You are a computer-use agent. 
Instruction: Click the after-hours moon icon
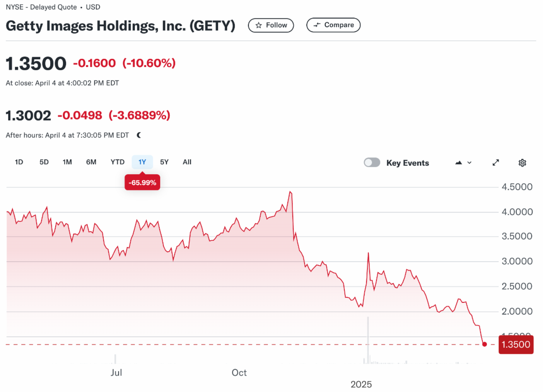click(139, 135)
